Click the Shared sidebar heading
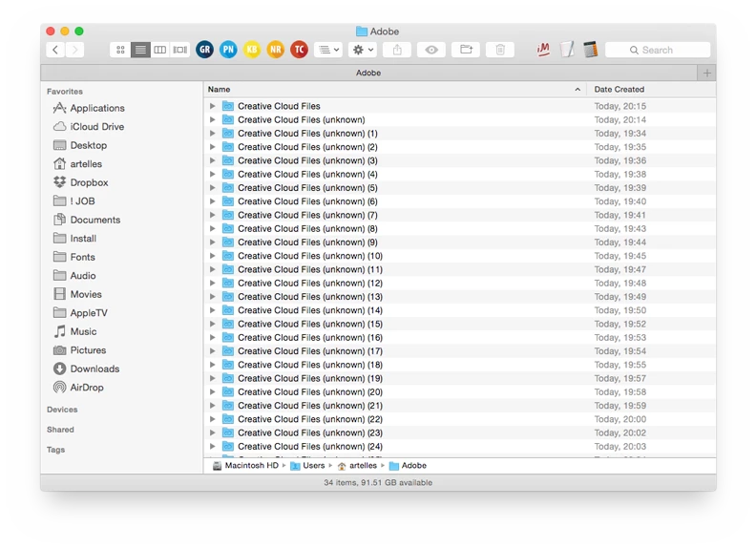 (60, 430)
